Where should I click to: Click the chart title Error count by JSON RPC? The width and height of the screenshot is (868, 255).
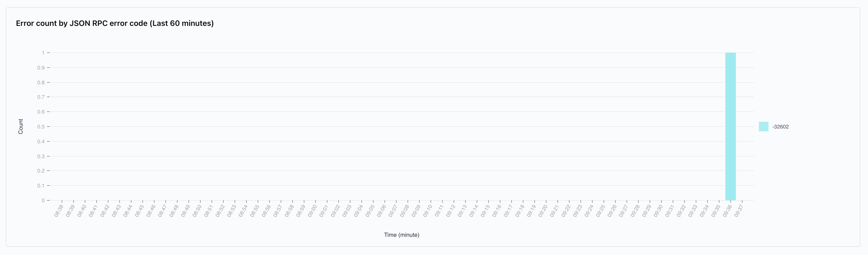point(115,23)
